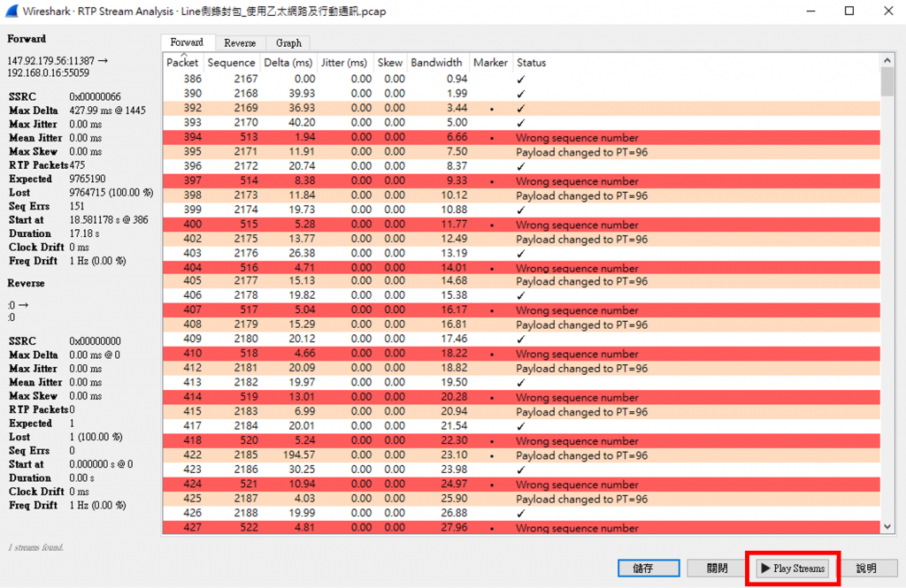Image resolution: width=906 pixels, height=588 pixels.
Task: Select packet 409 row
Action: (x=521, y=339)
